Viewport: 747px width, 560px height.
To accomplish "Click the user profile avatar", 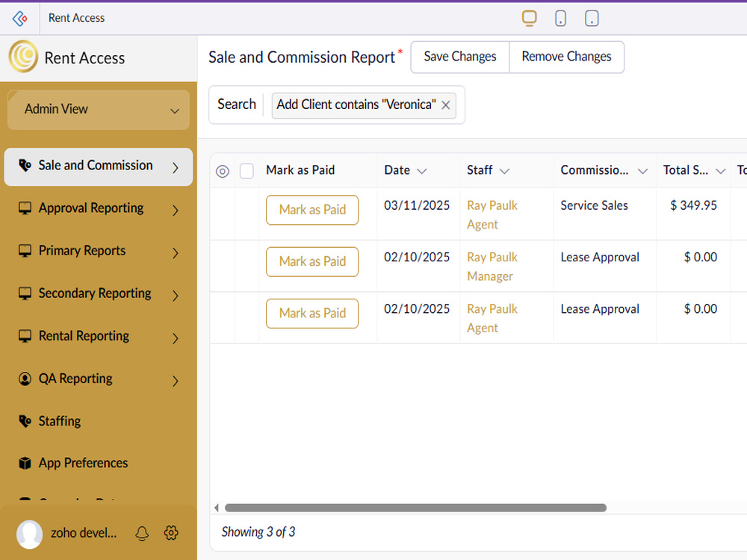I will (30, 534).
